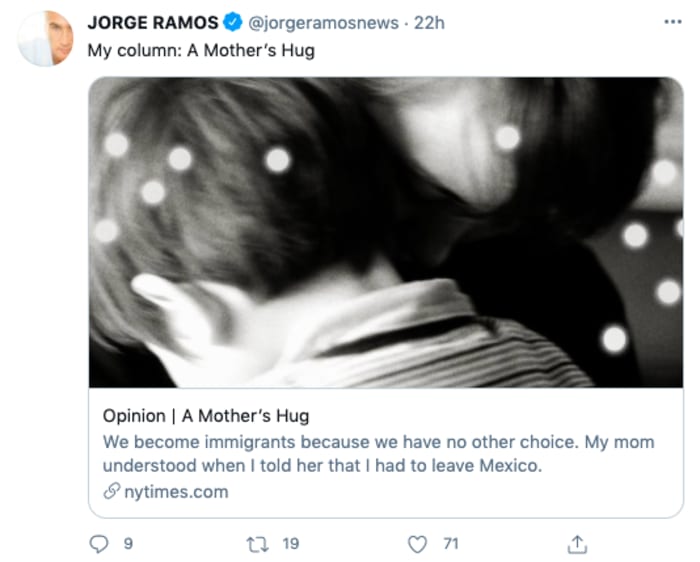Click the retweet count showing 19
Screen dimensions: 700x562
point(290,544)
